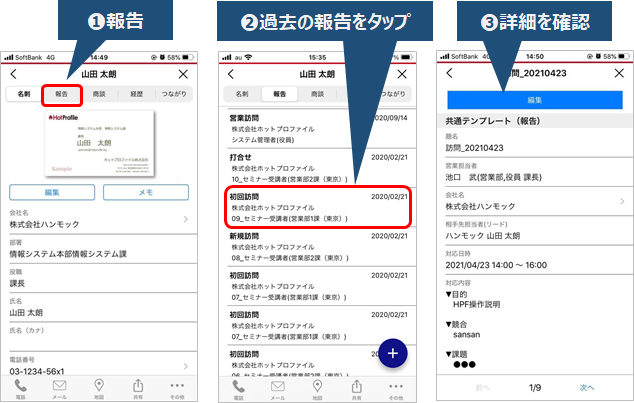The image size is (634, 403).
Task: Tap メモ button under business card
Action: coord(146,192)
